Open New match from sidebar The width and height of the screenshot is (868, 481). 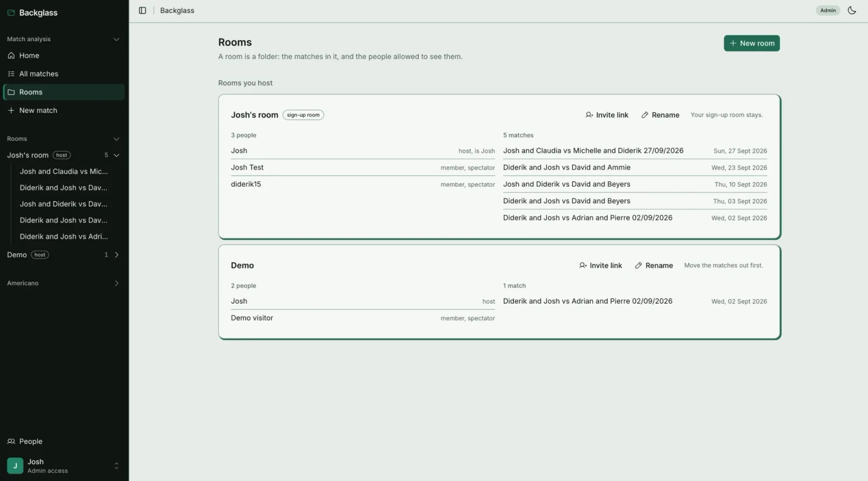tap(64, 110)
